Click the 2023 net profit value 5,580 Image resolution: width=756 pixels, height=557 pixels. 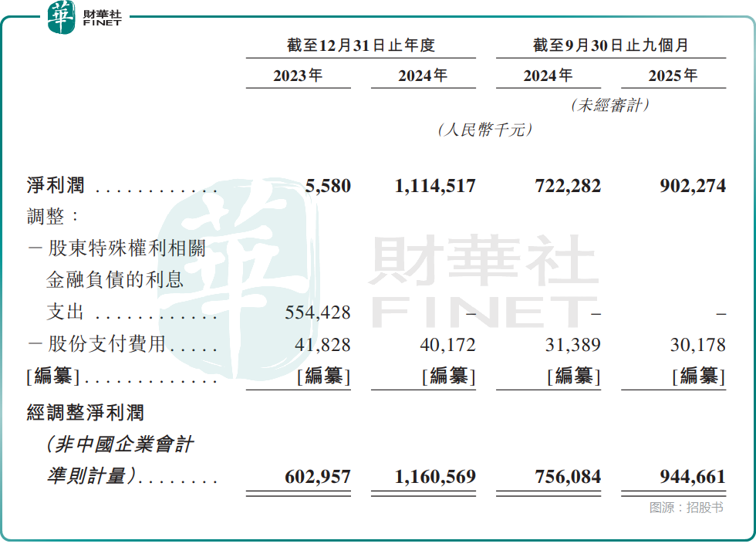(327, 186)
